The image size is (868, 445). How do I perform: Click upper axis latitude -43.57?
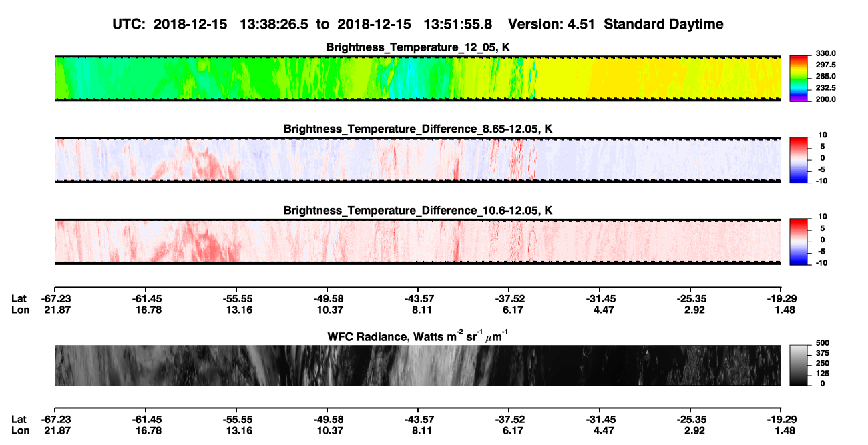(x=420, y=298)
